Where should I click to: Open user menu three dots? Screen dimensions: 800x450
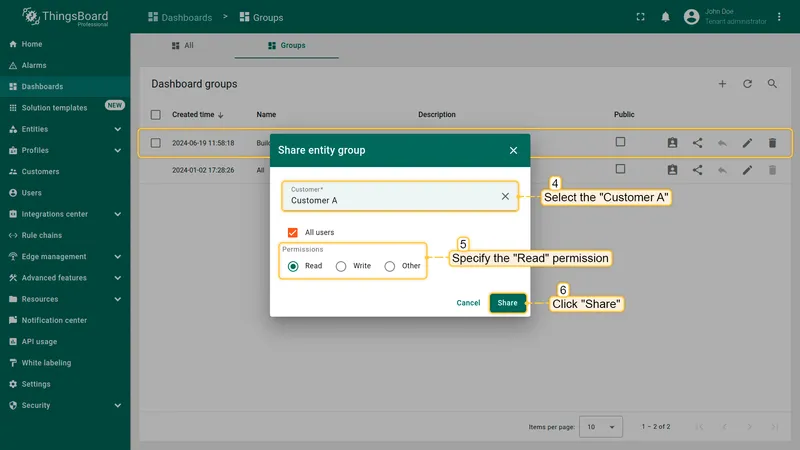779,17
